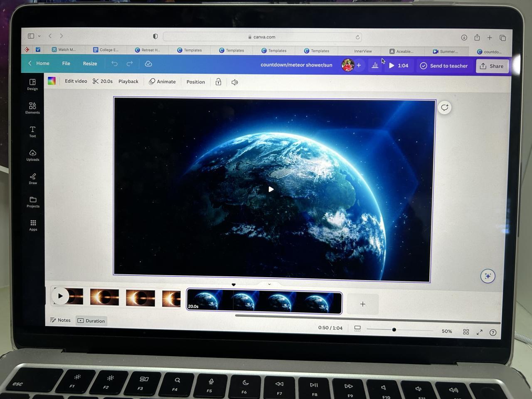The width and height of the screenshot is (532, 399).
Task: Toggle the Notes panel
Action: [x=60, y=320]
